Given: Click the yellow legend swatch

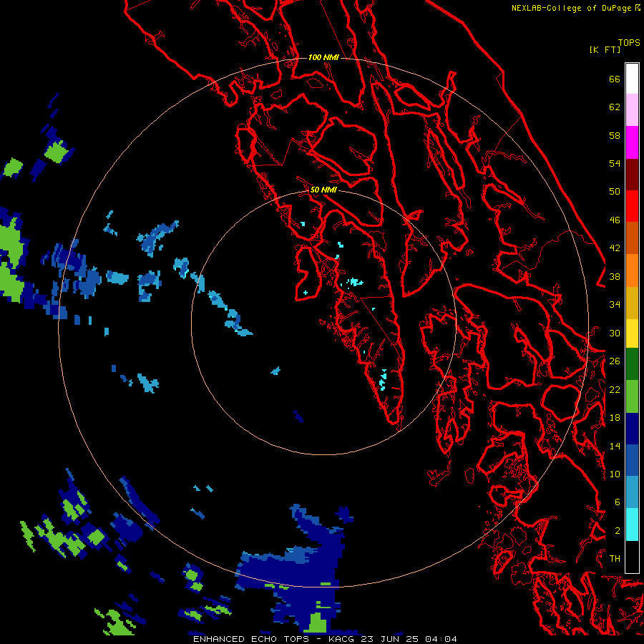Looking at the screenshot, I should pyautogui.click(x=632, y=333).
